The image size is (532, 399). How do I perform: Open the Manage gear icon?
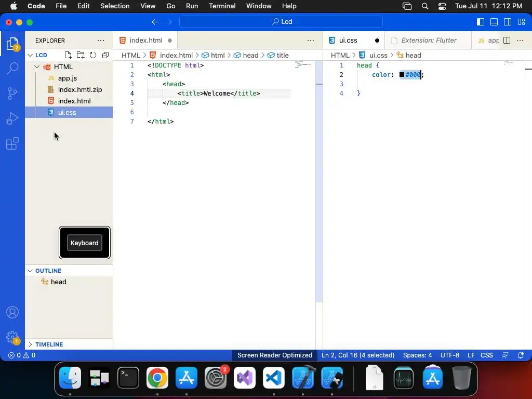point(12,337)
